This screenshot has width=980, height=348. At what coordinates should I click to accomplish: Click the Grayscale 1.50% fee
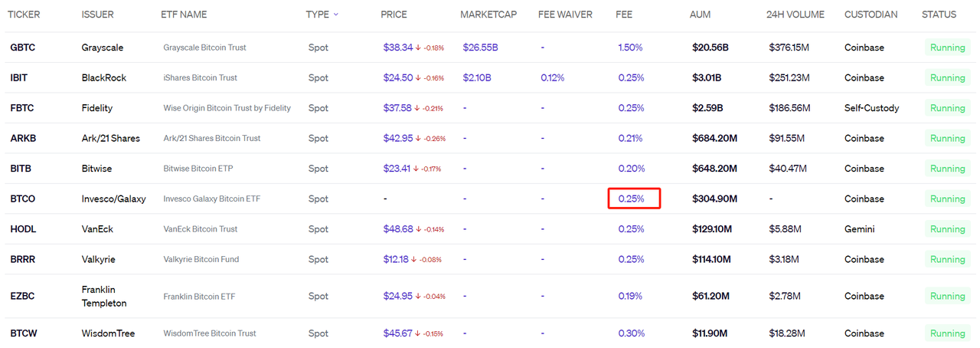point(631,48)
